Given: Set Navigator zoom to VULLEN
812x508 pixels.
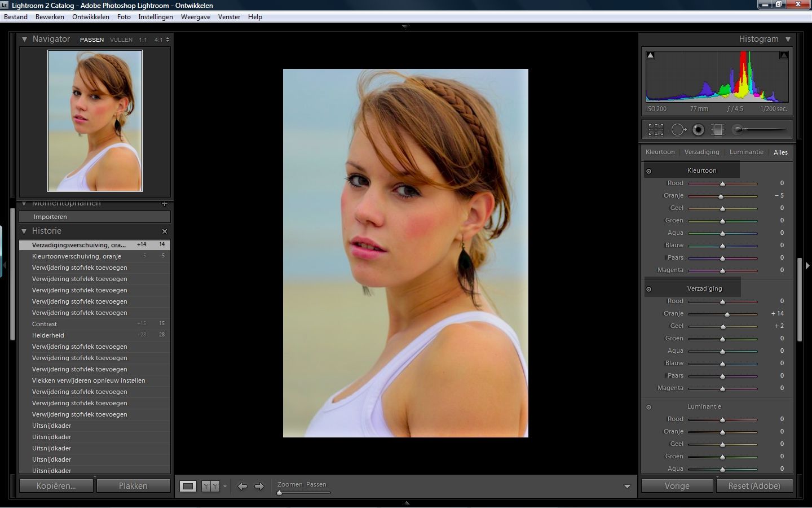Looking at the screenshot, I should pos(121,40).
